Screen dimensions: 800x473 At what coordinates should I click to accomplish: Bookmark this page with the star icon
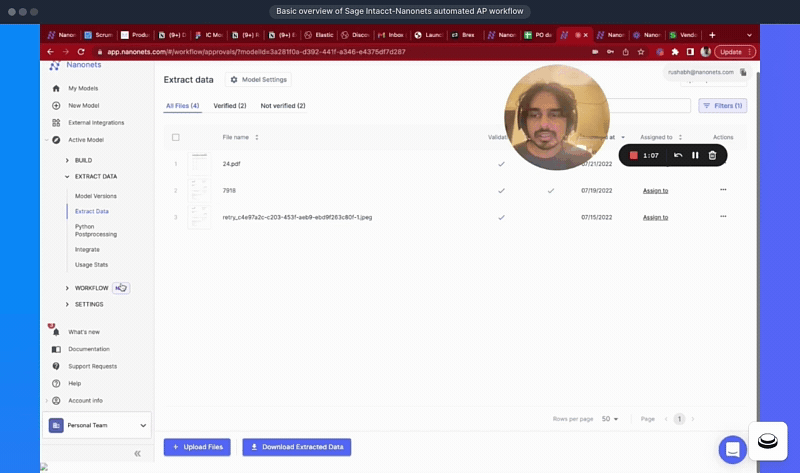pos(640,52)
